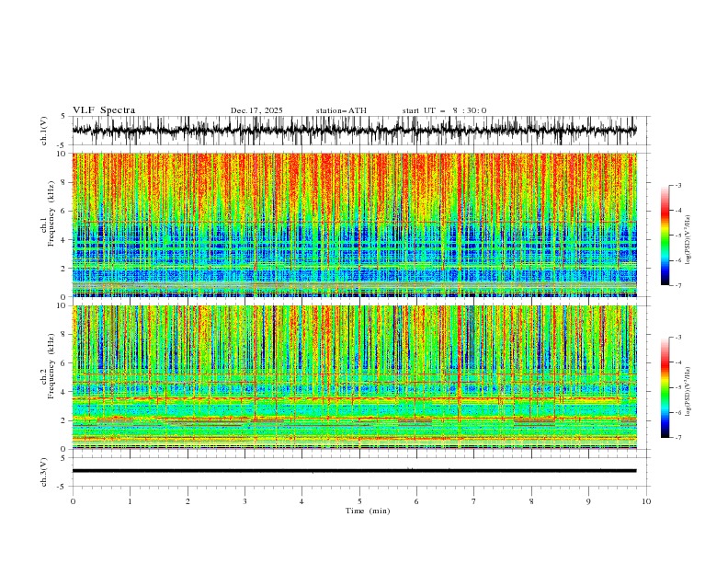Click the ch.3 flat waveform trace
This screenshot has width=728, height=563.
[x=355, y=471]
